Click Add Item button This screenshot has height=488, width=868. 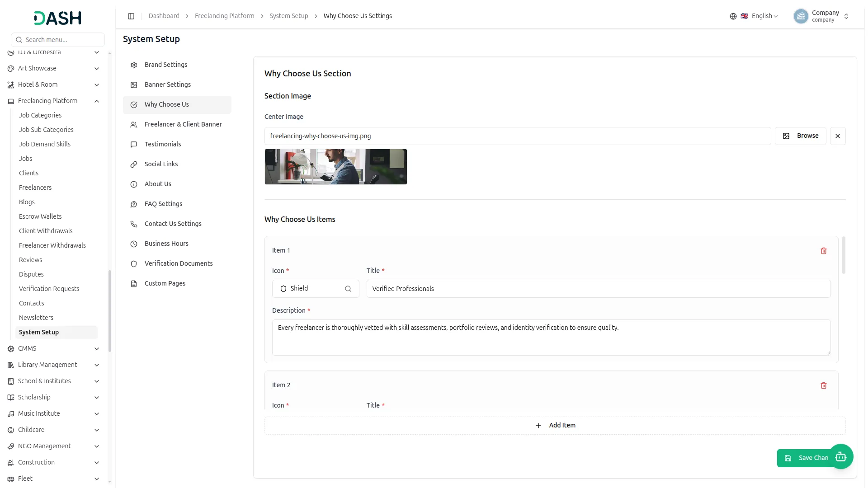555,426
